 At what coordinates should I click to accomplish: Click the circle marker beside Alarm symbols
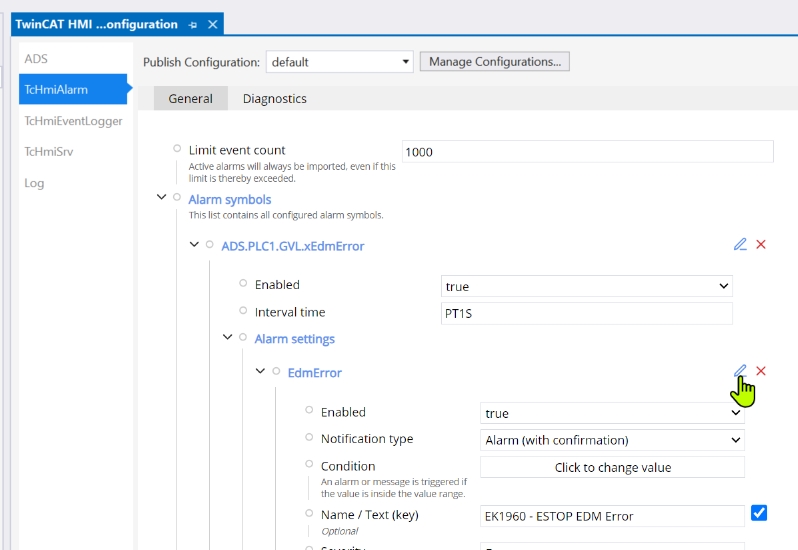click(177, 197)
